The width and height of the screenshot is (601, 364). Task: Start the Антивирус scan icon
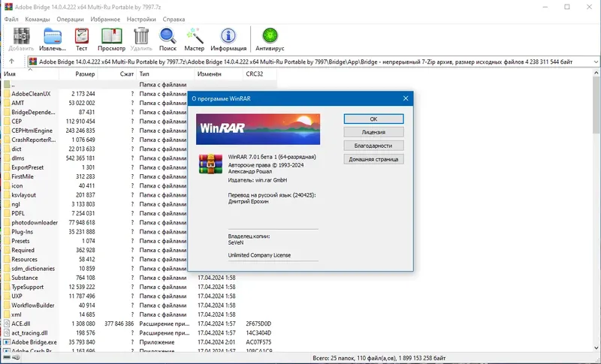coord(270,36)
